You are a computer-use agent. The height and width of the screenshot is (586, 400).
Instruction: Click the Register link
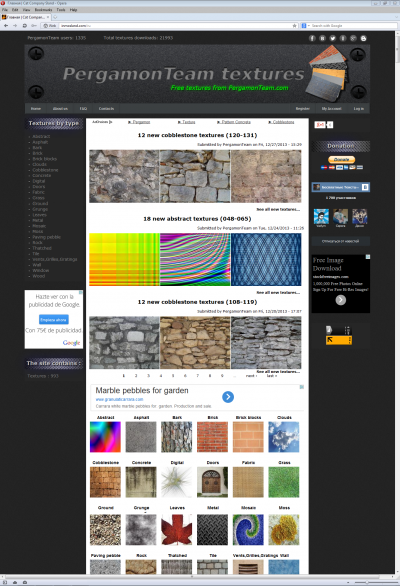302,108
